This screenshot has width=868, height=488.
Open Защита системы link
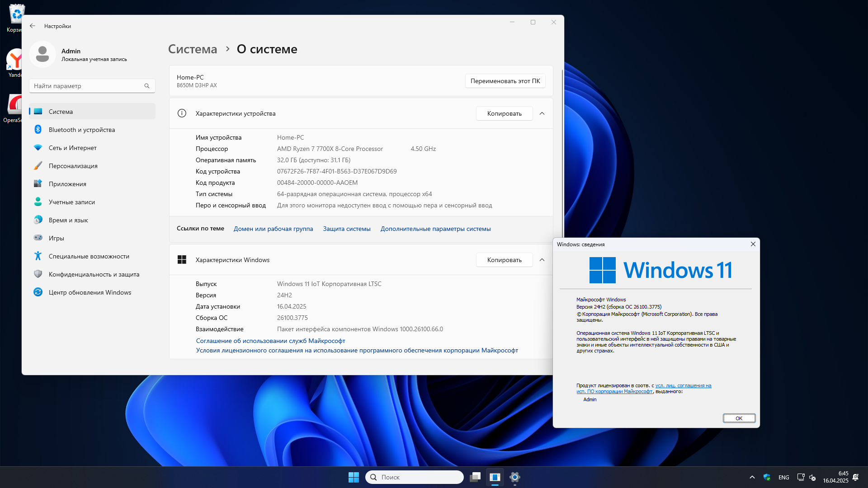click(346, 229)
